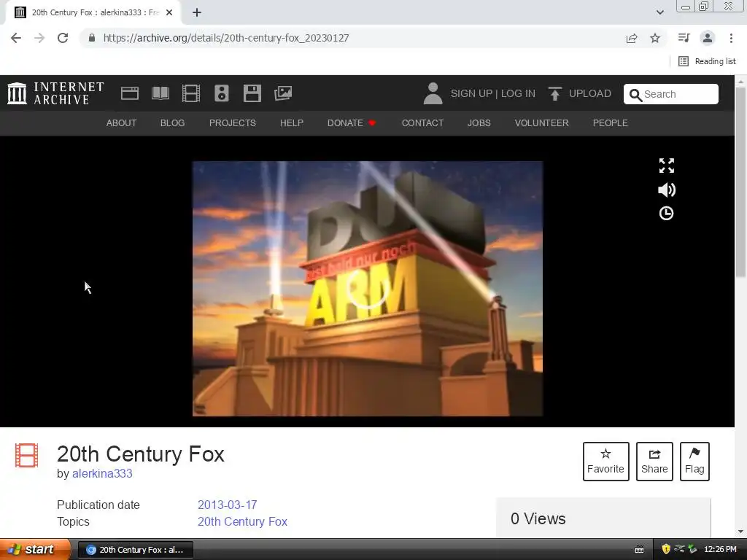Open the Windows start button

click(35, 550)
